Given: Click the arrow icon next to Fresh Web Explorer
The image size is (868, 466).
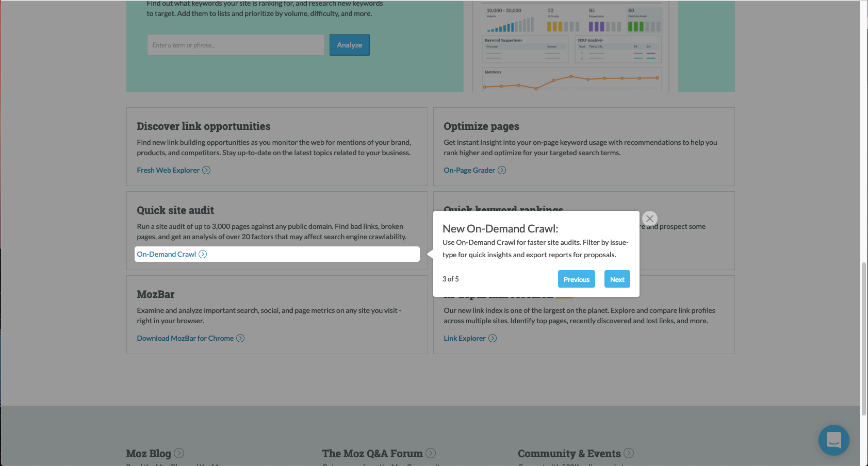Looking at the screenshot, I should (x=206, y=170).
